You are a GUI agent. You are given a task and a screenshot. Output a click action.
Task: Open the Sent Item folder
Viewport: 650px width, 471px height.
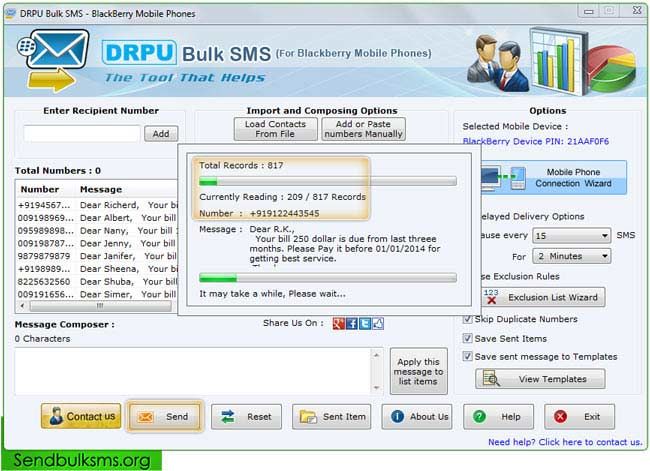(332, 417)
